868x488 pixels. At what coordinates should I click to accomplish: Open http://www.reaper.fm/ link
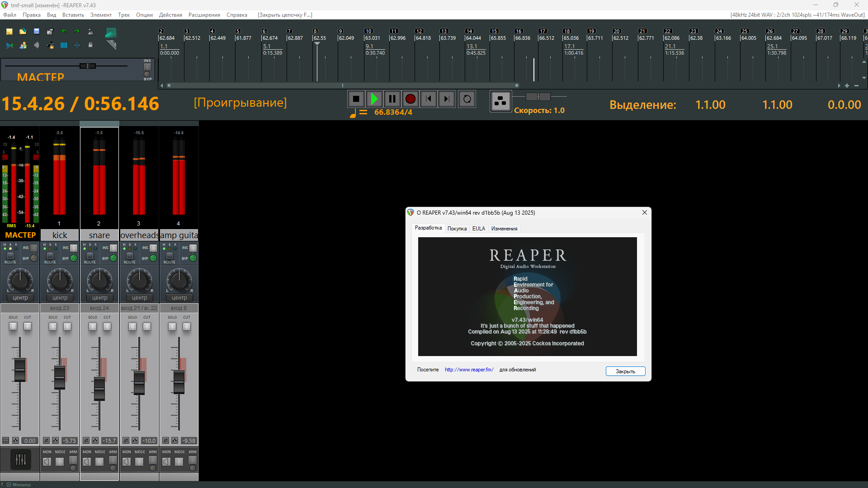(x=469, y=370)
